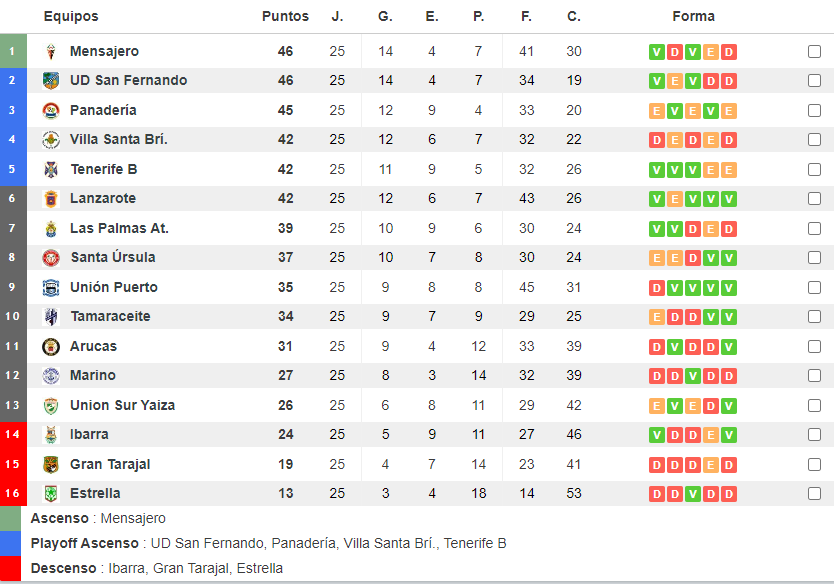Enable the checkbox beside Ibarra

pyautogui.click(x=814, y=435)
